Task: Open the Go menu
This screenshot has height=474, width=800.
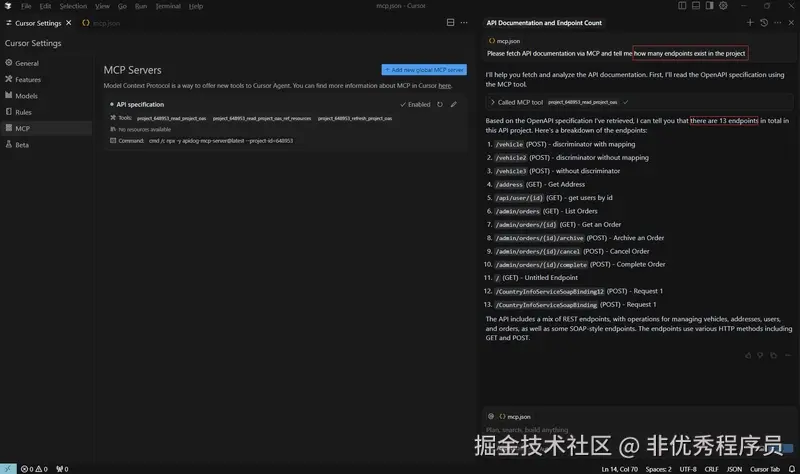Action: [x=122, y=6]
